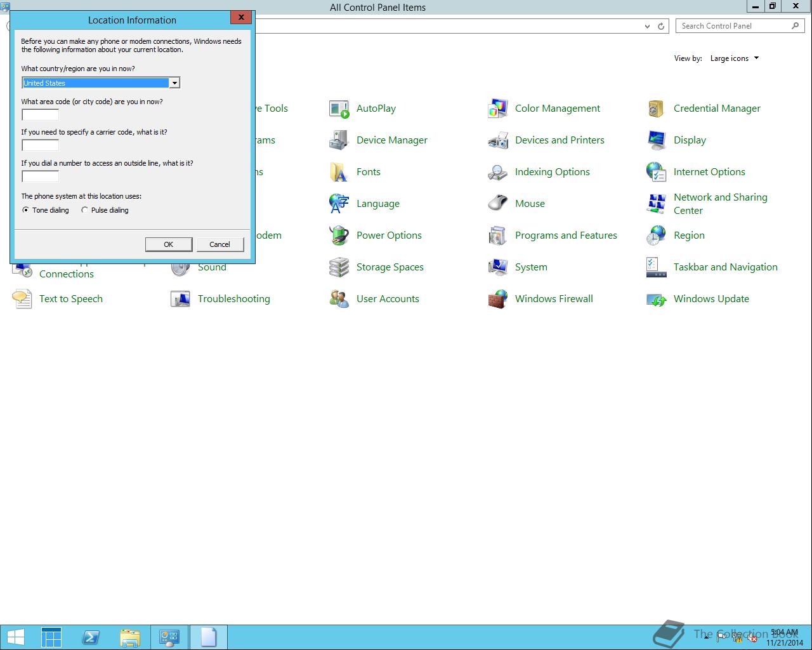Viewport: 812px width, 650px height.
Task: Click the volume tray icon with red X
Action: (752, 638)
